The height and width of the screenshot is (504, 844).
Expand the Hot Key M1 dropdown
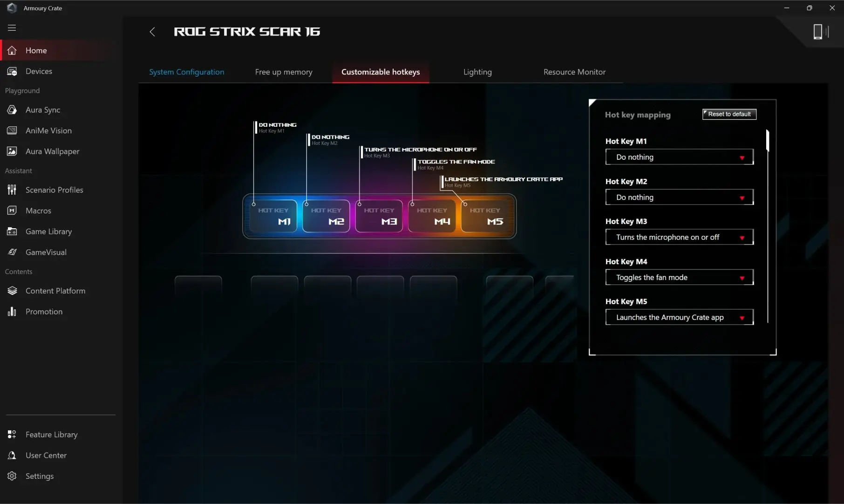click(679, 157)
